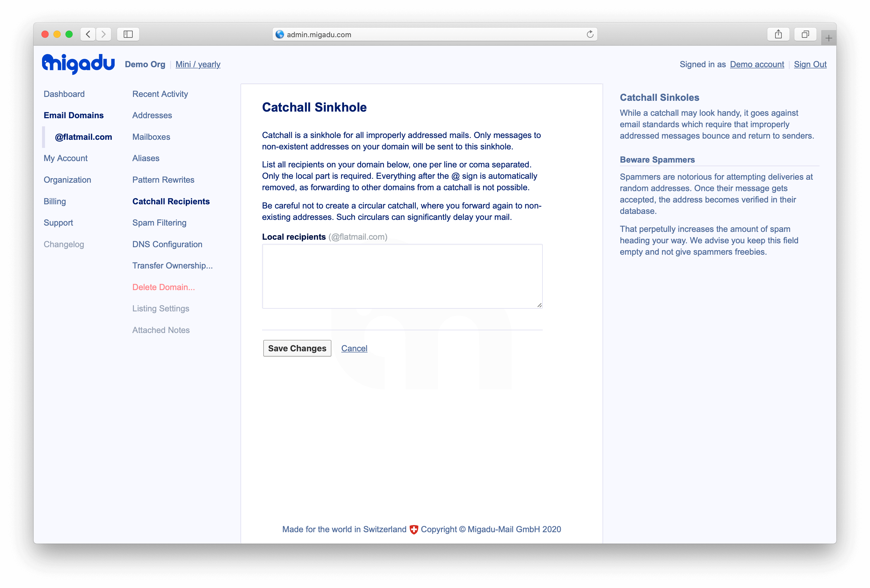Click the Migadu logo icon
870x588 pixels.
[x=78, y=64]
